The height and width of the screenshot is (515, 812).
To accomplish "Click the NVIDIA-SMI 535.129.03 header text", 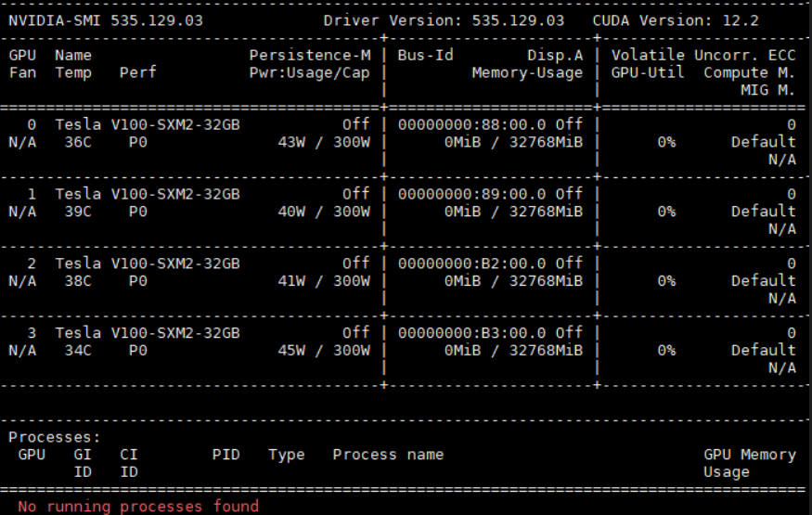I will coord(106,20).
